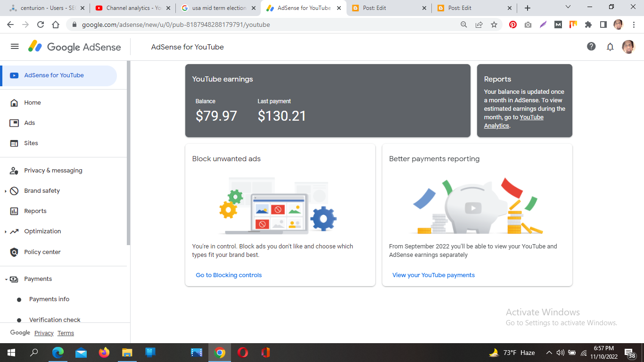This screenshot has height=362, width=644.
Task: Collapse the Payments arrow
Action: click(x=6, y=280)
